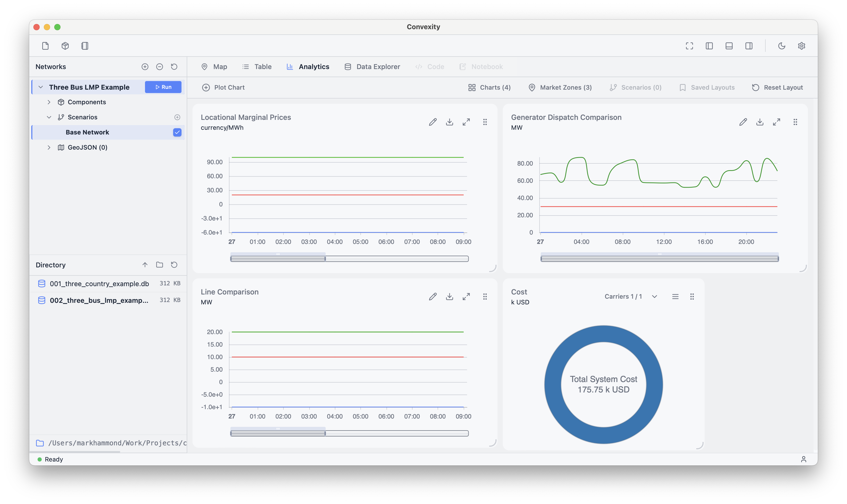Image resolution: width=847 pixels, height=504 pixels.
Task: Uncheck the Base Network checkbox
Action: click(177, 132)
